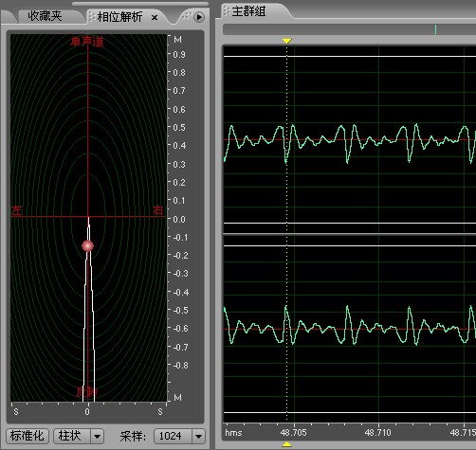Click the red phase indicator ball

(x=87, y=245)
